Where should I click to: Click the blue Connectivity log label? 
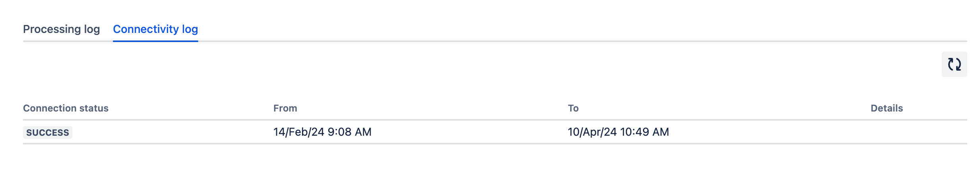click(155, 29)
